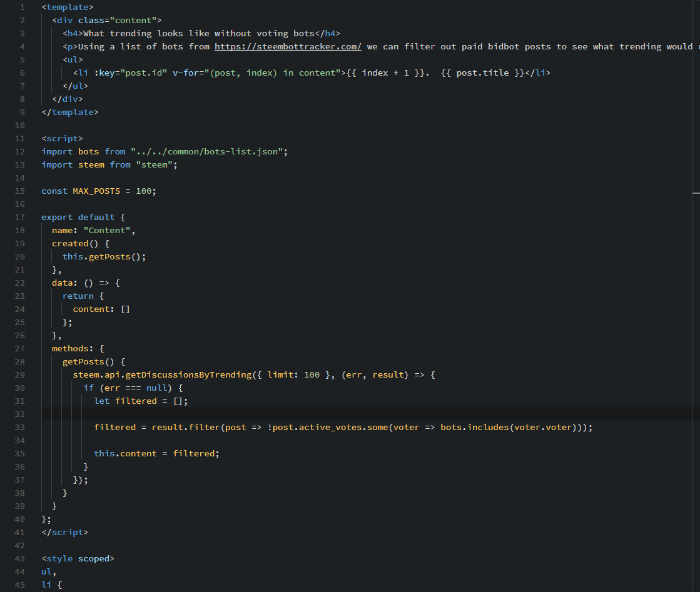Click line number 10 in the gutter

[19, 126]
